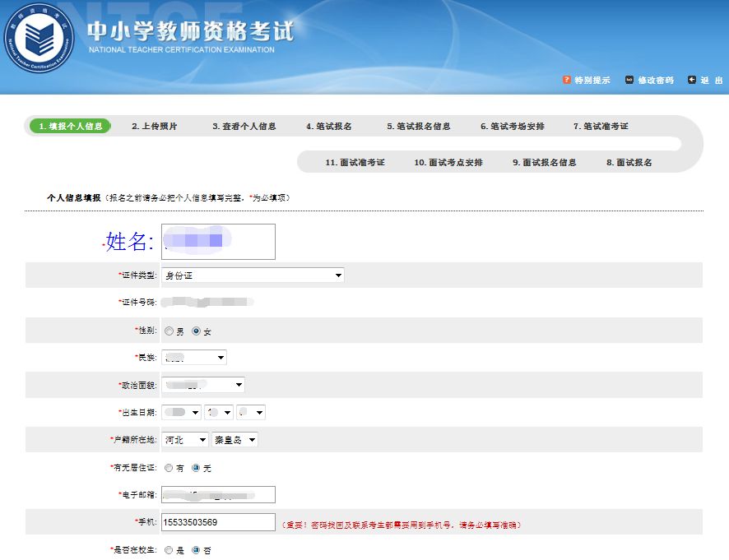
Task: Click the 手机 phone number input field
Action: click(219, 522)
